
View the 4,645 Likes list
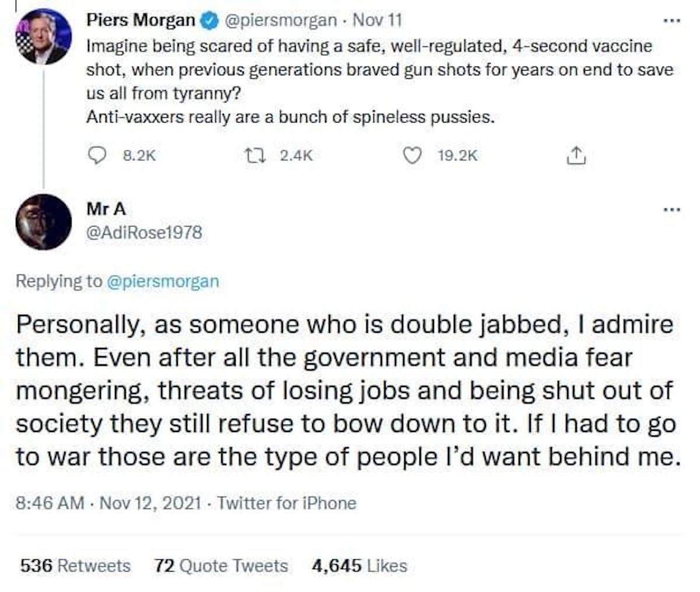pos(359,565)
